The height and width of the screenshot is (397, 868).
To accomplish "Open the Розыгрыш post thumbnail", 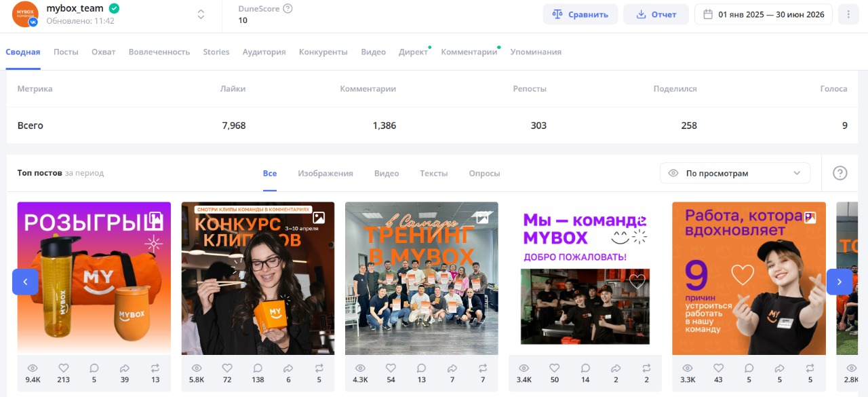I will click(94, 278).
